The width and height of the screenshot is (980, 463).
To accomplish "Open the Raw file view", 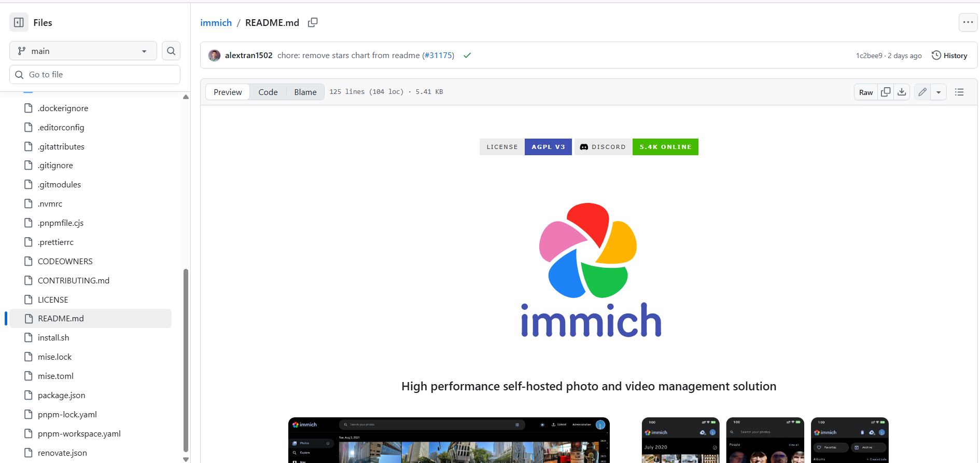I will pyautogui.click(x=865, y=92).
